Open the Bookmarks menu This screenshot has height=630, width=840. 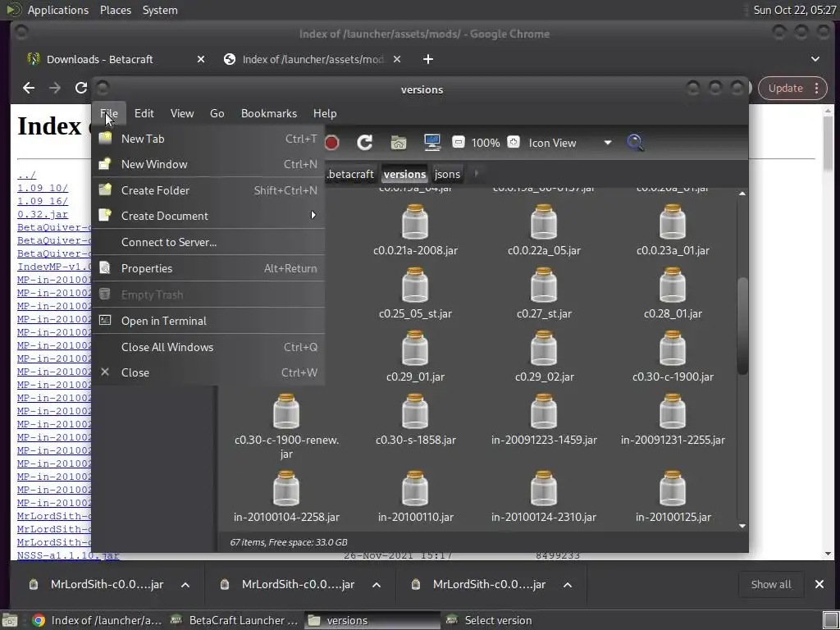click(x=268, y=113)
